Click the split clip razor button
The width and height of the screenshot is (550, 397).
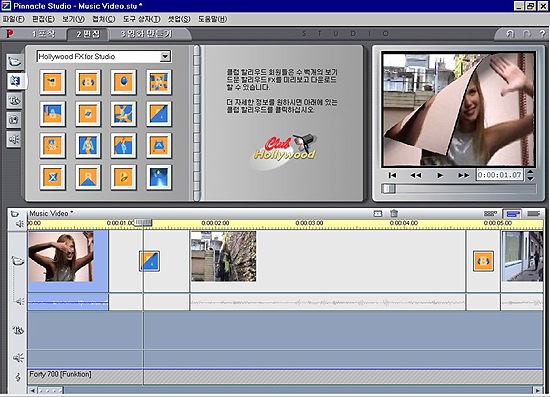[x=378, y=213]
